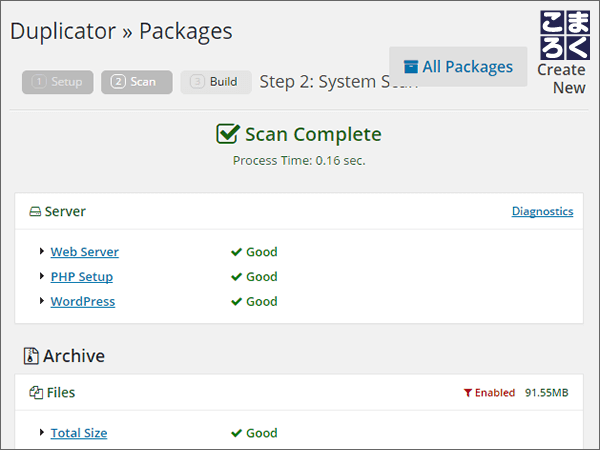Viewport: 600px width, 450px height.
Task: Click the All Packages archive box icon
Action: point(411,67)
